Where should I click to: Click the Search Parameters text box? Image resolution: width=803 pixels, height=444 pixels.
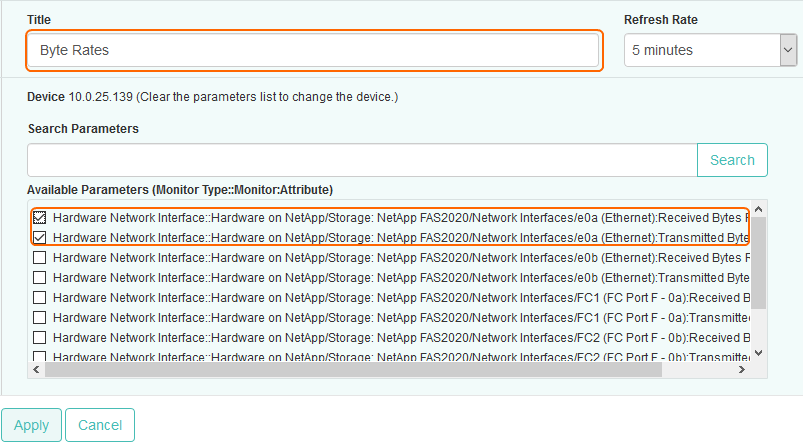(361, 160)
